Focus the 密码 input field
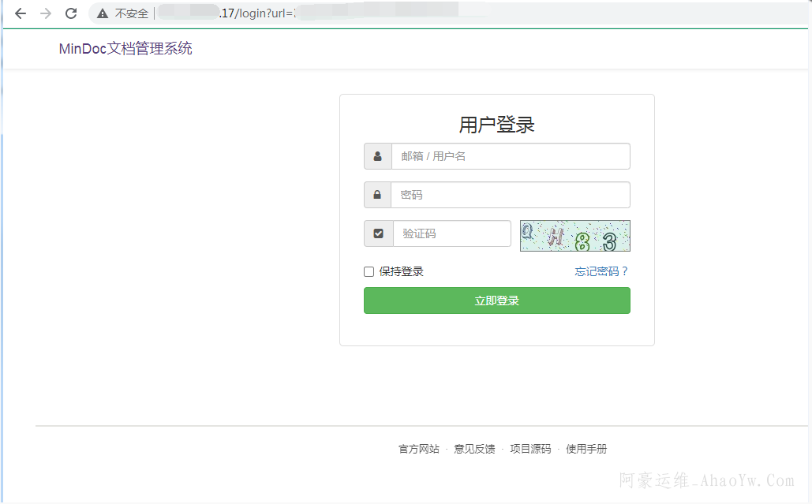812x504 pixels. click(x=510, y=195)
